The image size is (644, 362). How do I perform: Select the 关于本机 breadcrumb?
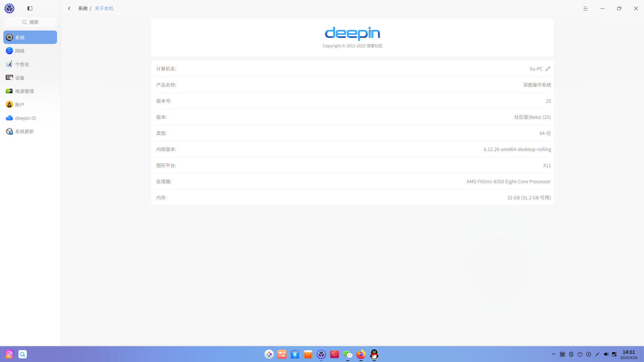click(104, 8)
